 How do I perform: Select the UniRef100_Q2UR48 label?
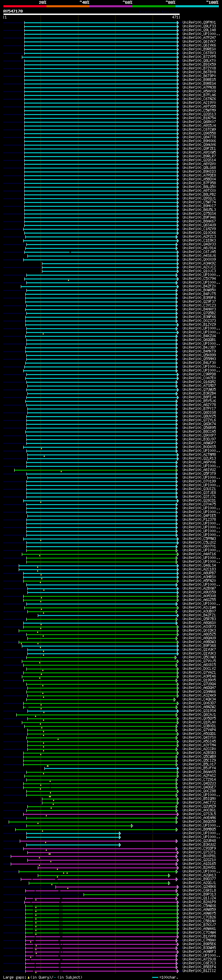tap(199, 841)
